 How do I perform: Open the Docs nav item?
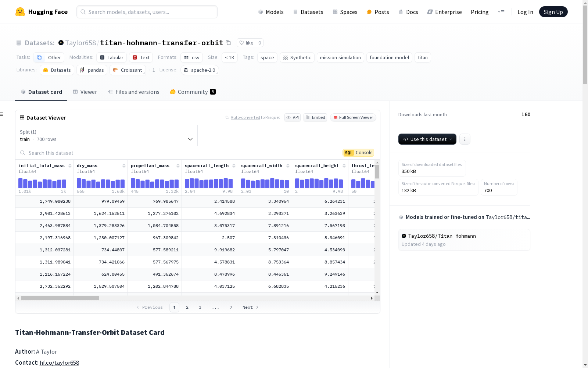pos(408,12)
